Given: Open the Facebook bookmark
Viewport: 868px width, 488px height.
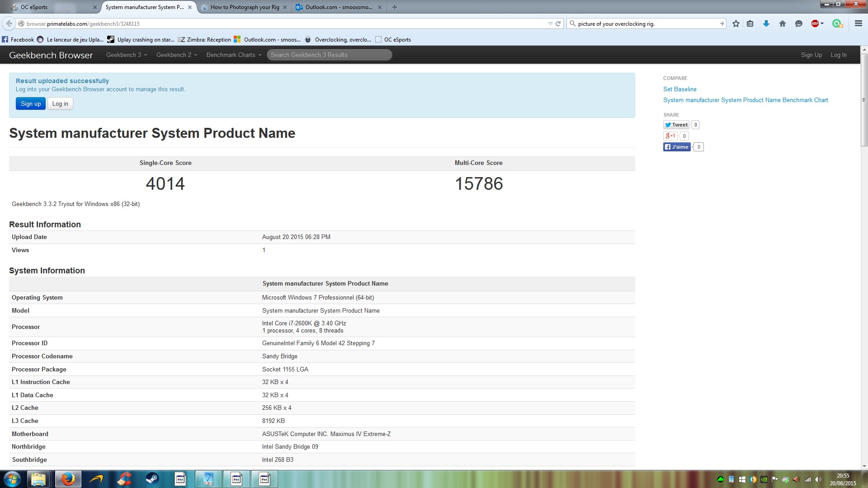Looking at the screenshot, I should 18,40.
